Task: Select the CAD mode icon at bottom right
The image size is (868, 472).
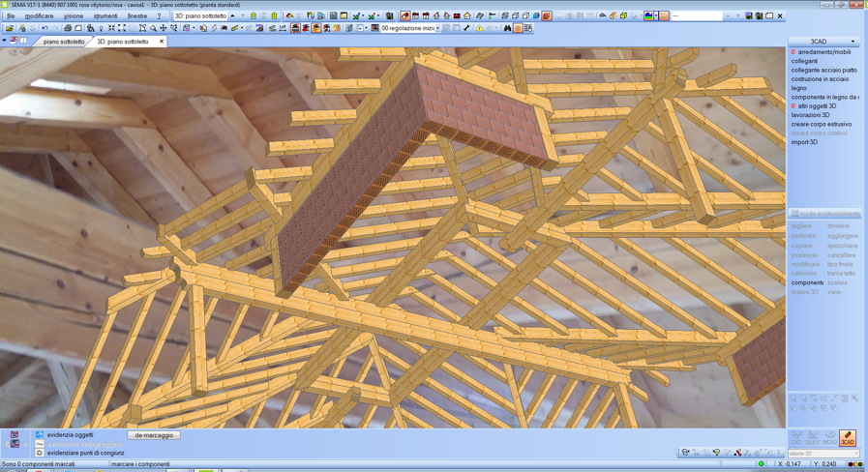Action: pyautogui.click(x=795, y=438)
